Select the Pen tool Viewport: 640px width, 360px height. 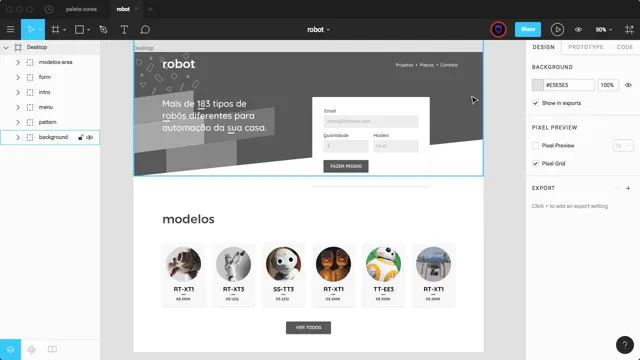pyautogui.click(x=103, y=29)
